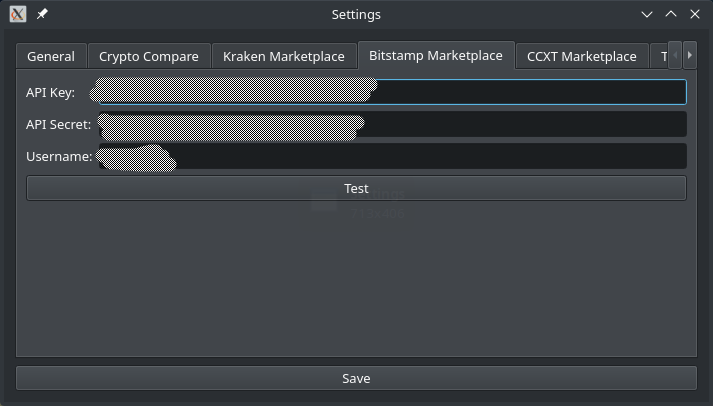Click the Username label
This screenshot has width=713, height=406.
click(59, 156)
